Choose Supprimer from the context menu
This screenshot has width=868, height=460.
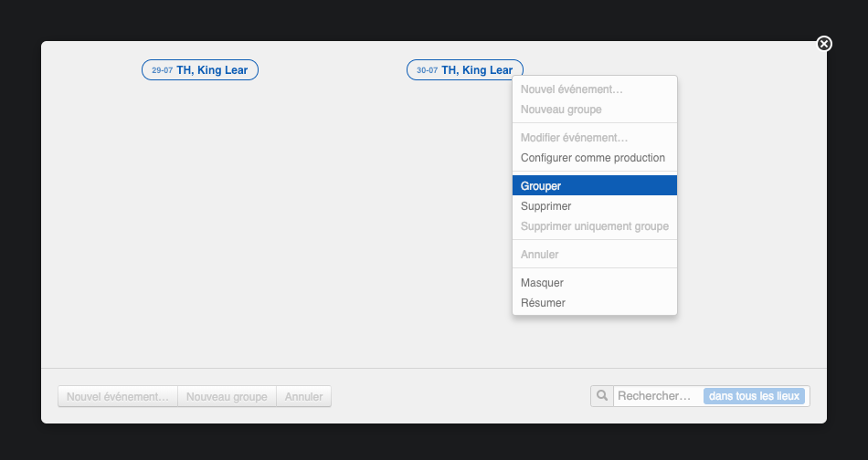pyautogui.click(x=546, y=206)
